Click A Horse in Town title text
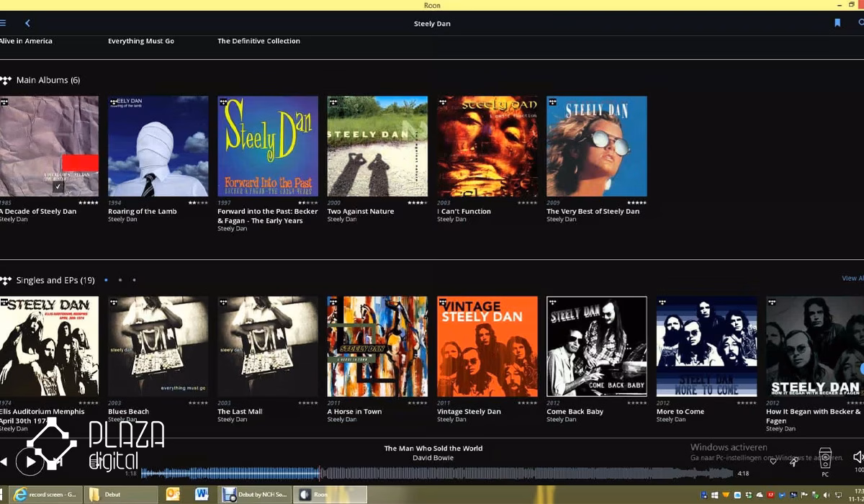Image resolution: width=864 pixels, height=504 pixels. point(356,411)
